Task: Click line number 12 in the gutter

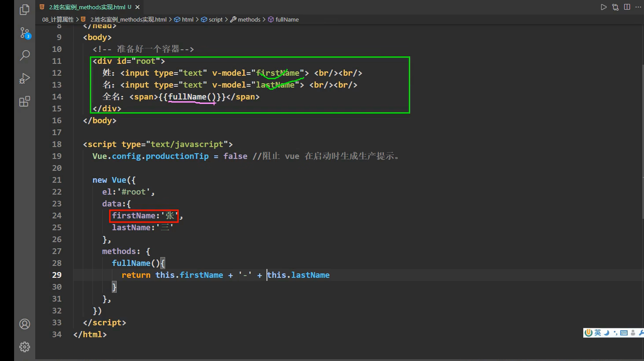Action: [57, 73]
